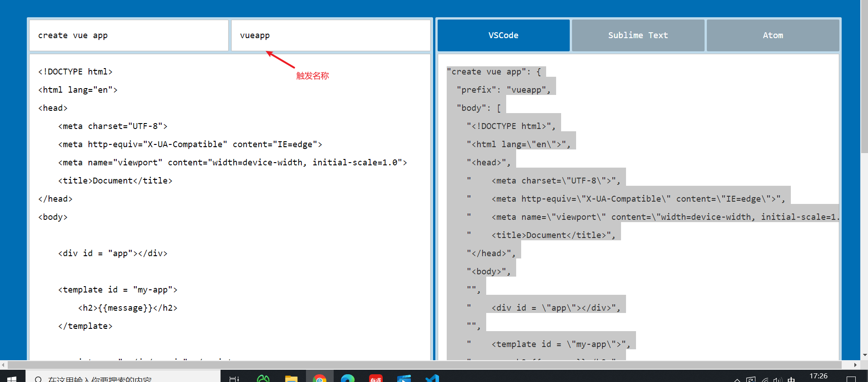The height and width of the screenshot is (382, 868).
Task: Open the red Youdao app in taskbar
Action: [376, 378]
